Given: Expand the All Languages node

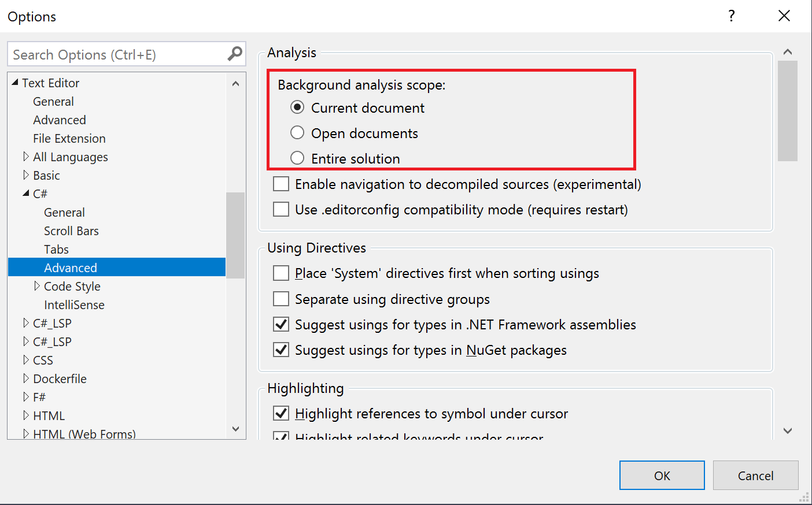Looking at the screenshot, I should click(x=27, y=157).
